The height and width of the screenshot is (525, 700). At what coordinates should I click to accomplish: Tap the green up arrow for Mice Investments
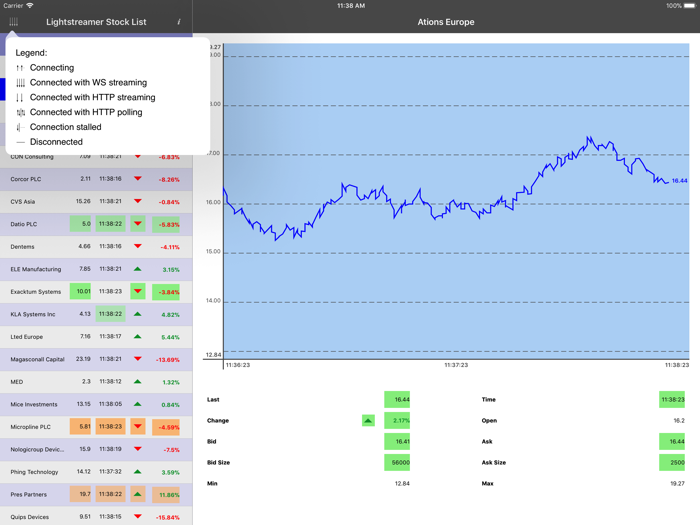pos(138,404)
